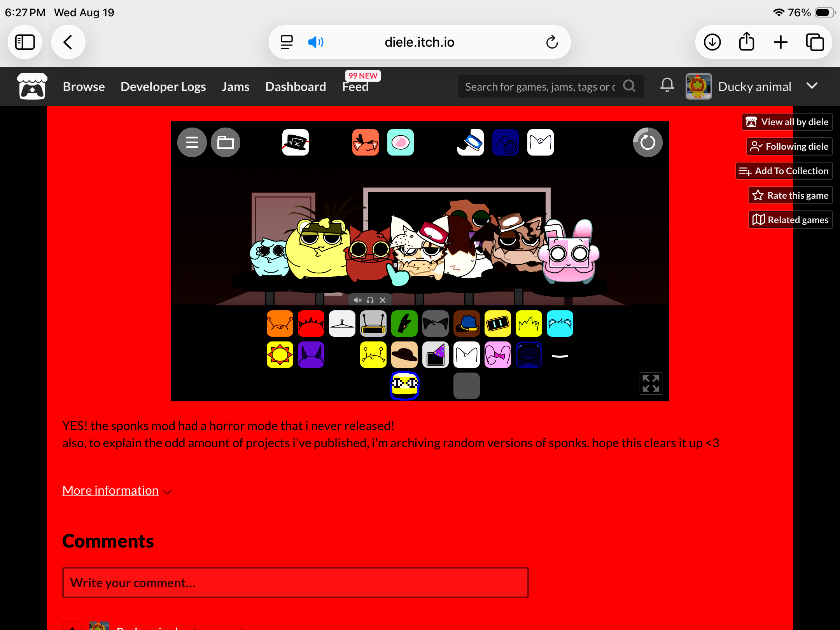Viewport: 840px width, 630px height.
Task: Open notifications bell
Action: [x=667, y=85]
